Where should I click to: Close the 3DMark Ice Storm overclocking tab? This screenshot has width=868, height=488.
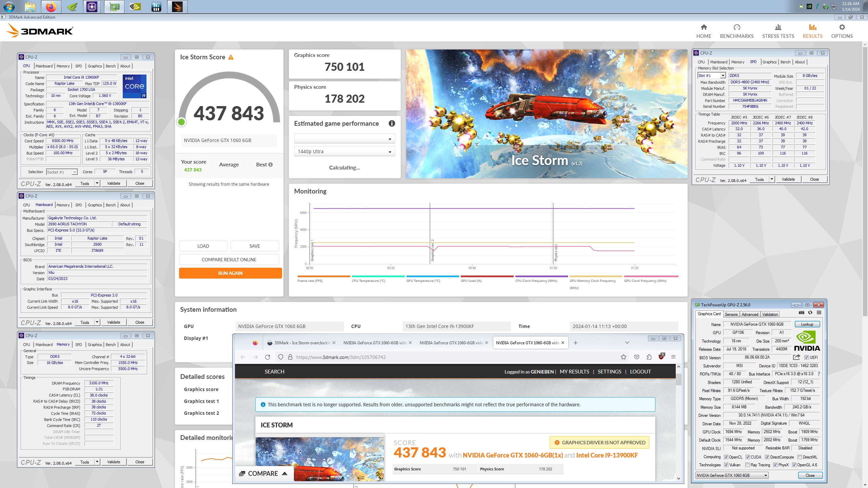(334, 343)
